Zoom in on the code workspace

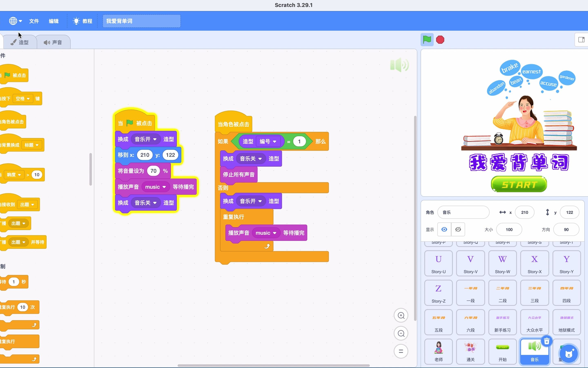point(401,315)
